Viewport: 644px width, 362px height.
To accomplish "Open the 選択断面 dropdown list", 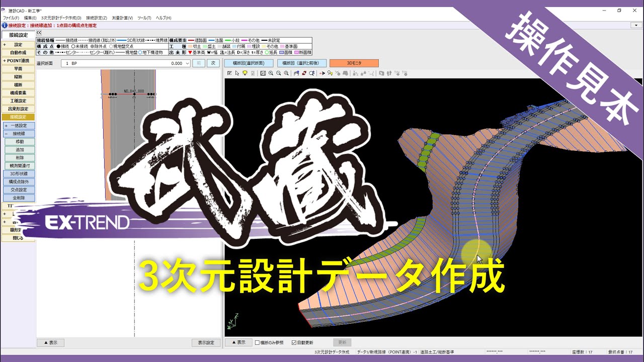I will pos(187,63).
